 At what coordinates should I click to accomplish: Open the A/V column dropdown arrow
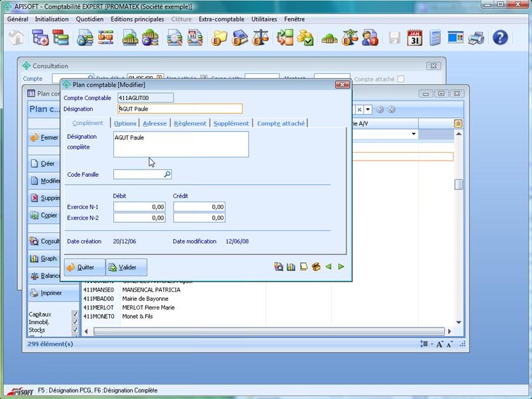pos(413,134)
